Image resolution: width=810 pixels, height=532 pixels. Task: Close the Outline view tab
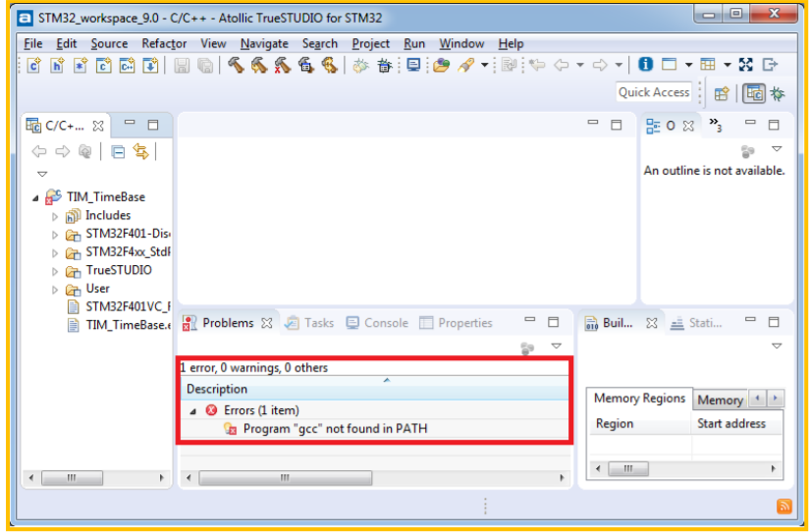coord(688,126)
